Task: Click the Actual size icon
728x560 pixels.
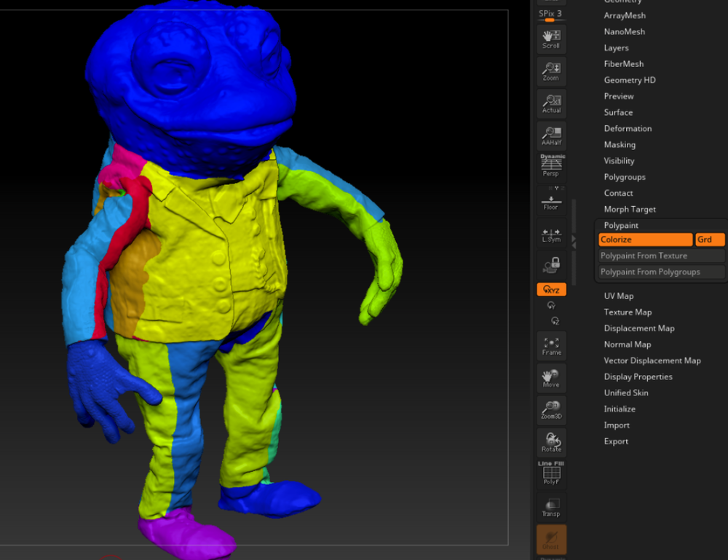Action: click(551, 103)
